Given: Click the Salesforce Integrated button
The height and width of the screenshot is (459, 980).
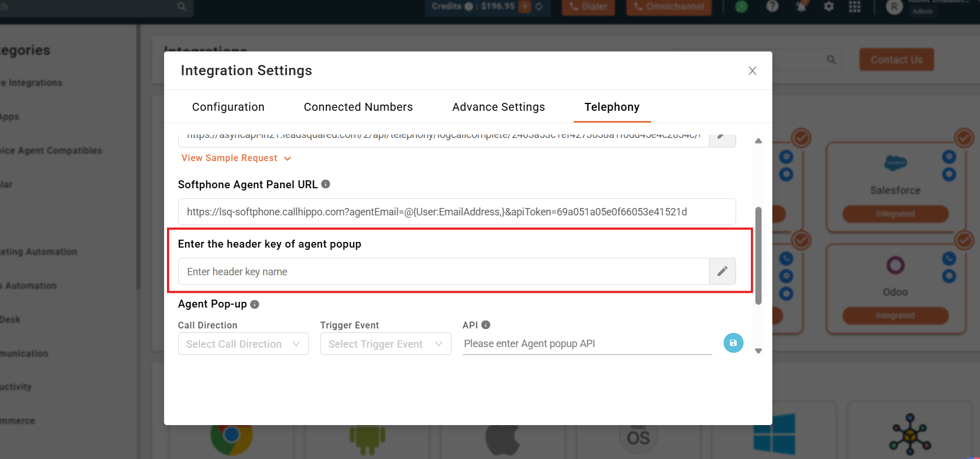Looking at the screenshot, I should pyautogui.click(x=895, y=214).
